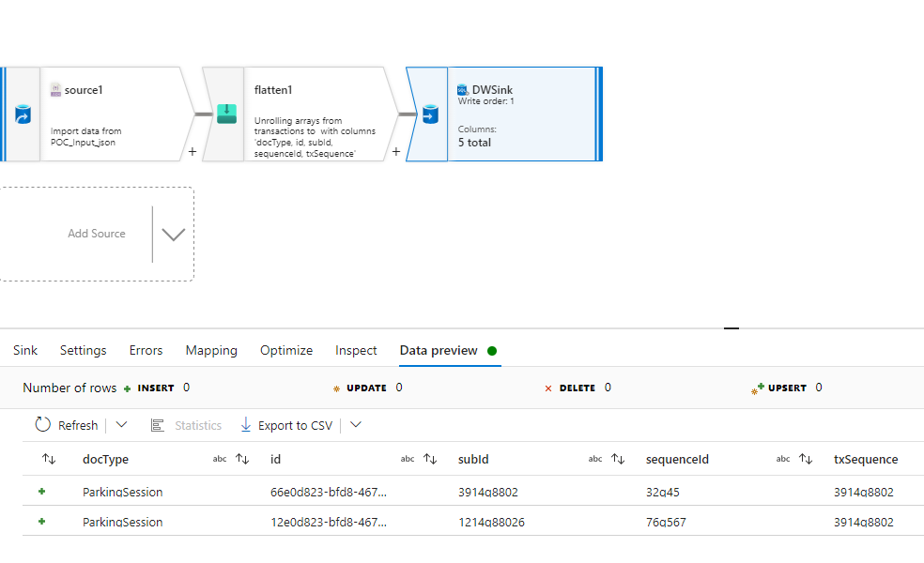
Task: Click the row-status sort arrows at the start of the header
Action: pos(49,459)
